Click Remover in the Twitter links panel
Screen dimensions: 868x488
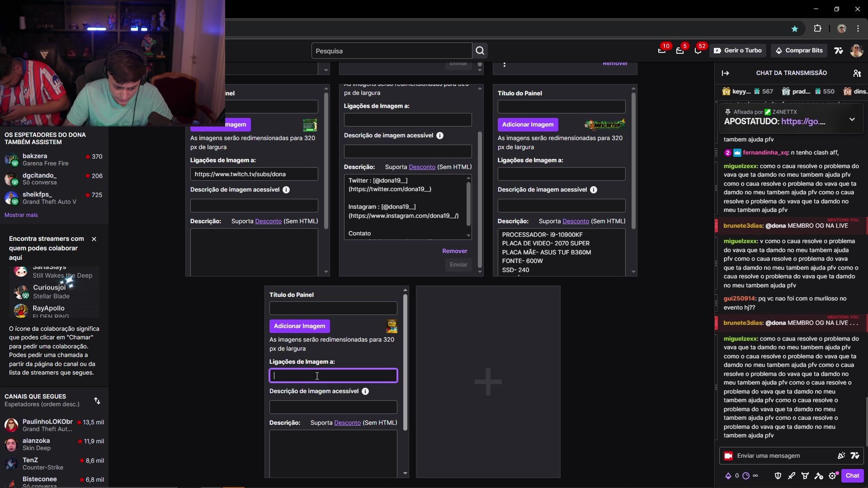[454, 251]
